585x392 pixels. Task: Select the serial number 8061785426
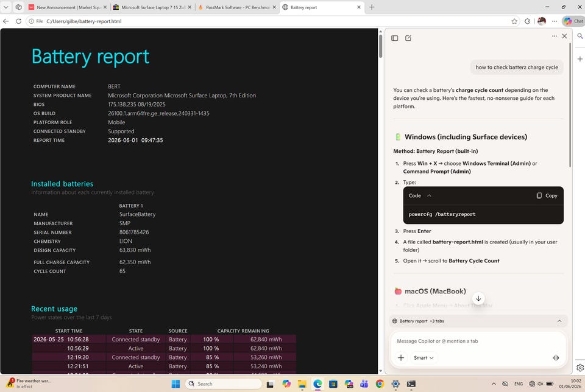click(134, 232)
